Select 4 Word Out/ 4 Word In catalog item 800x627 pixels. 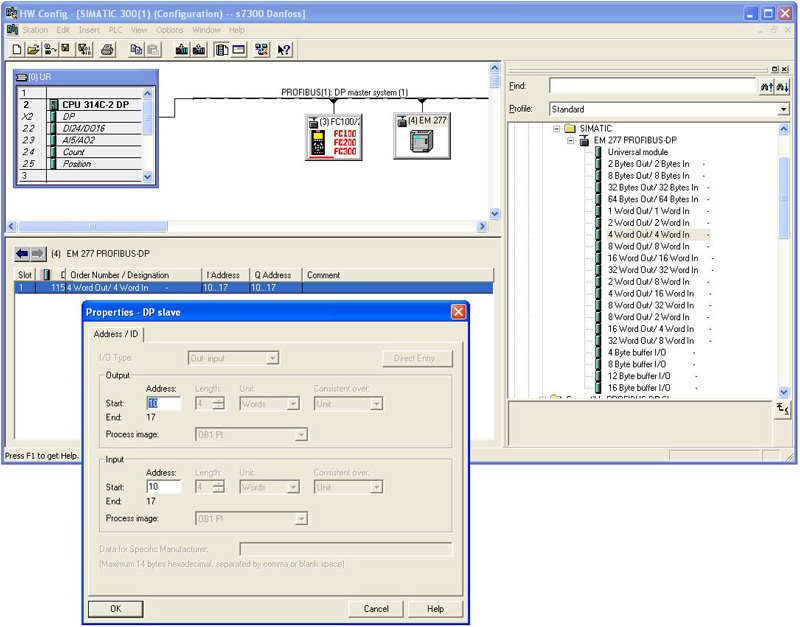point(648,235)
